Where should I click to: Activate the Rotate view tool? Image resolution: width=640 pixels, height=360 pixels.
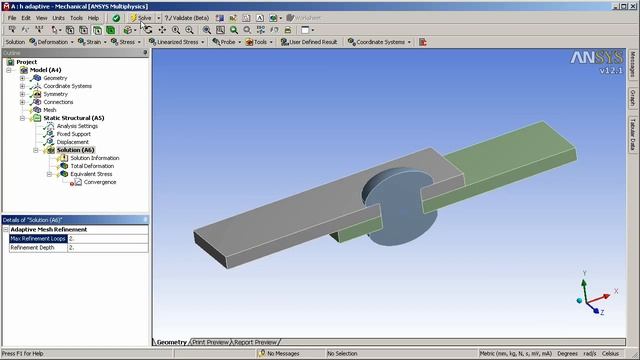149,30
